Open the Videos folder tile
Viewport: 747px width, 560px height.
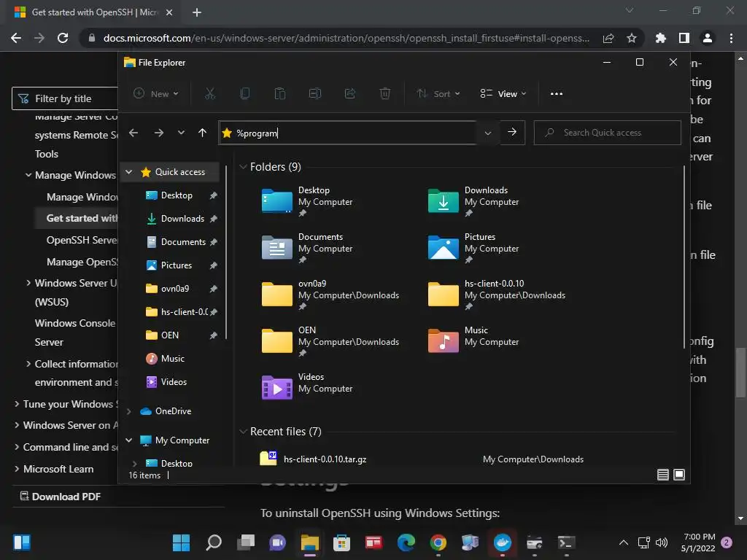[307, 386]
